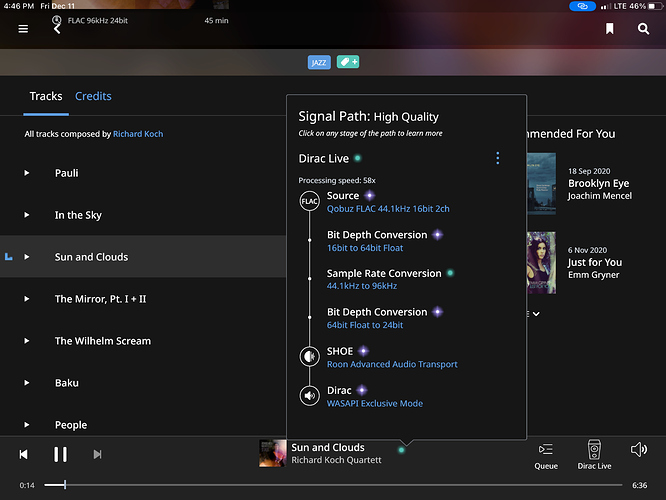666x500 pixels.
Task: Select the JAZZ genre tag
Action: (319, 62)
